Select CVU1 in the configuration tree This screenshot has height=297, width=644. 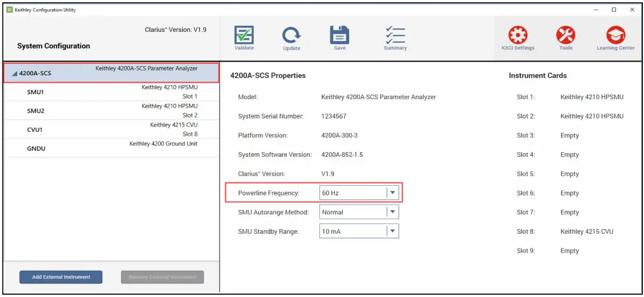click(x=112, y=129)
